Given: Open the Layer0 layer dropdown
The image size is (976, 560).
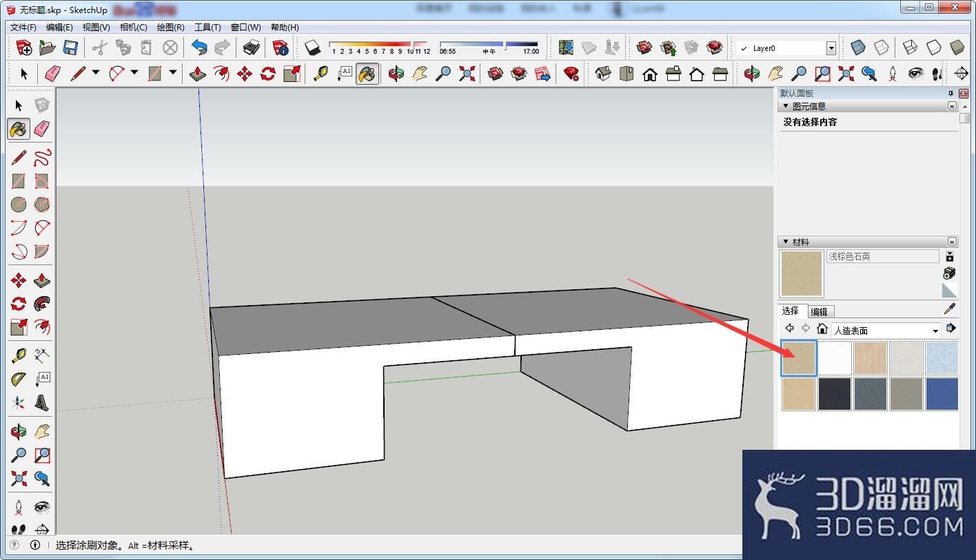Looking at the screenshot, I should point(831,48).
